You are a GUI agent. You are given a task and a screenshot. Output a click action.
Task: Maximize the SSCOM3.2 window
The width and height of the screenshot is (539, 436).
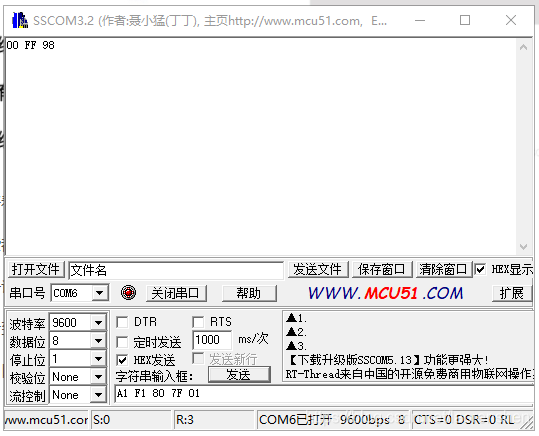(x=465, y=20)
